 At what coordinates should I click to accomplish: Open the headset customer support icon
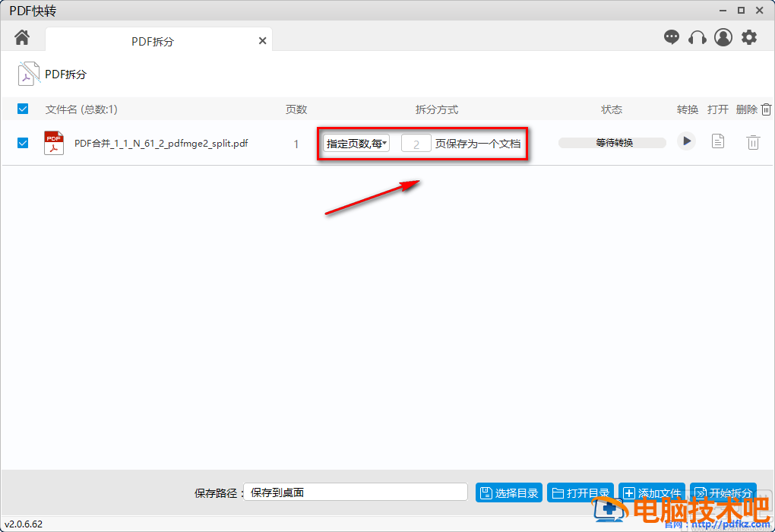coord(697,37)
